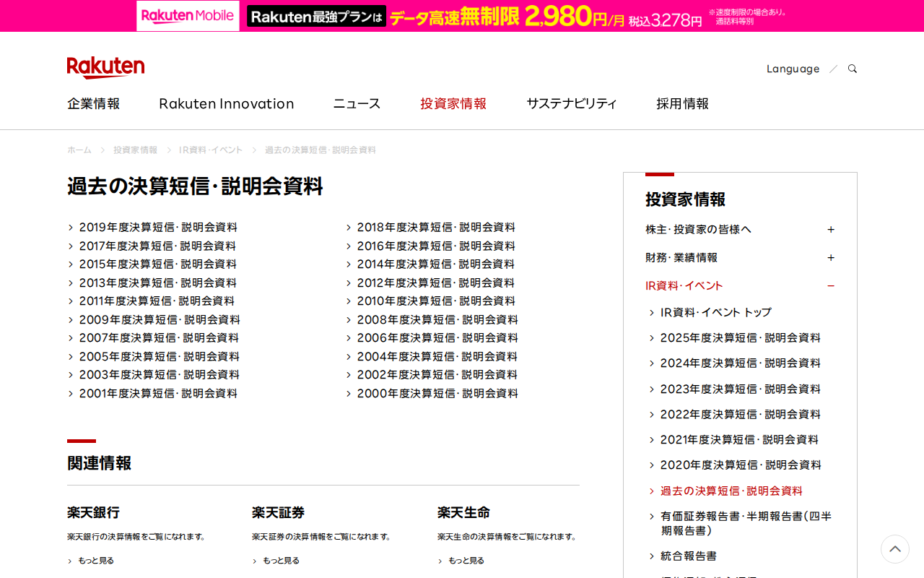924x578 pixels.
Task: Select 2021年度決算短信・説明会資料 in the sidebar
Action: click(740, 440)
